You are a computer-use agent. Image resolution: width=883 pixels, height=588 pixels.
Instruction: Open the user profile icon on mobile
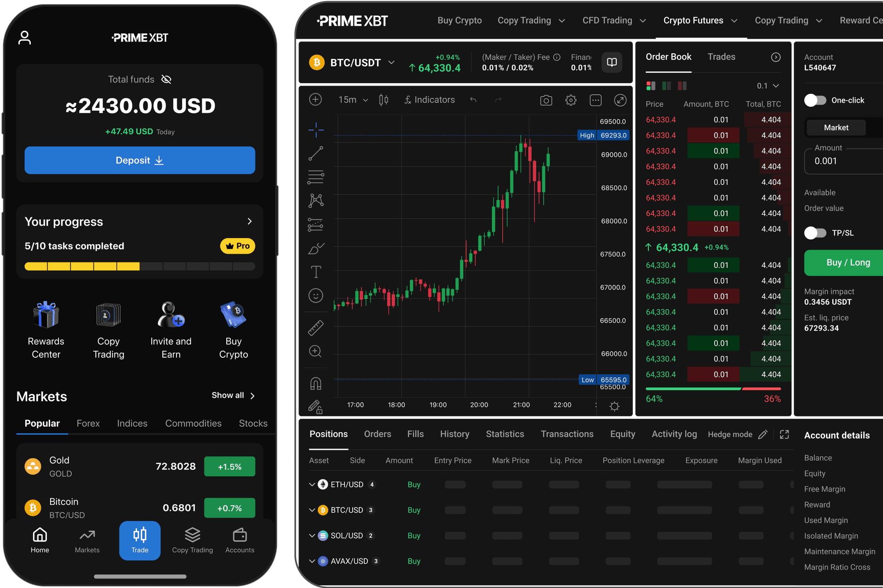coord(24,38)
